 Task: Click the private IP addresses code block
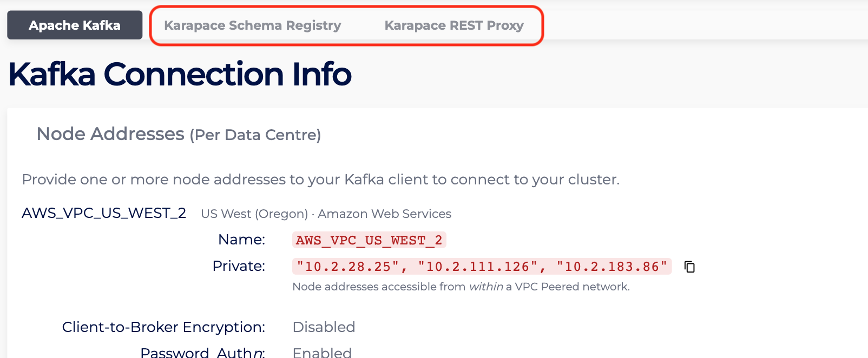[482, 267]
